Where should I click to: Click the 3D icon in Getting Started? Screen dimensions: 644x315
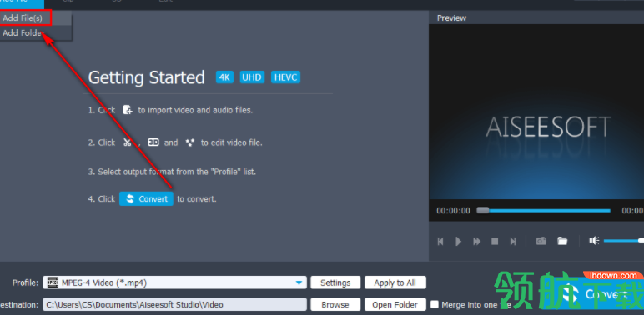(153, 142)
